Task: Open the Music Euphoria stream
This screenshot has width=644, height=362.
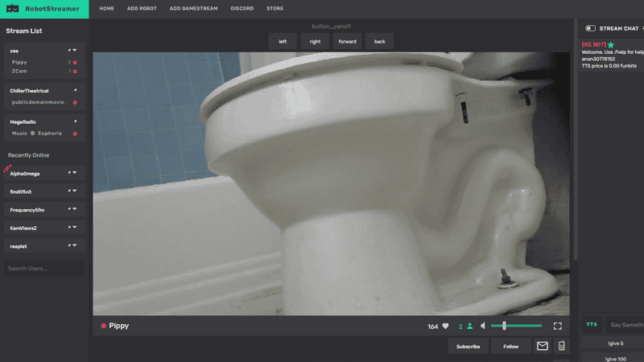Action: tap(37, 134)
